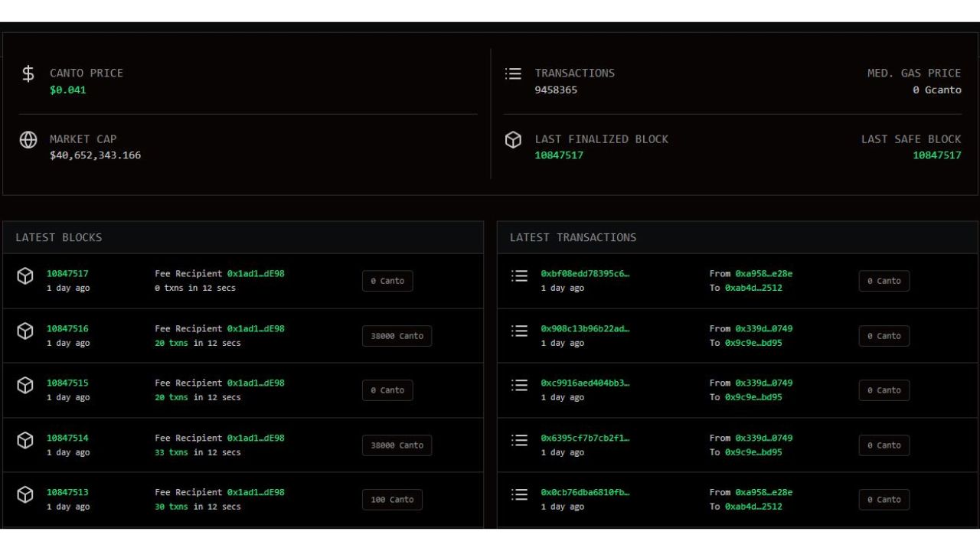Click 0 Canto badge of transaction 0x6395cf7b7cb2f1
The height and width of the screenshot is (551, 980).
(884, 445)
